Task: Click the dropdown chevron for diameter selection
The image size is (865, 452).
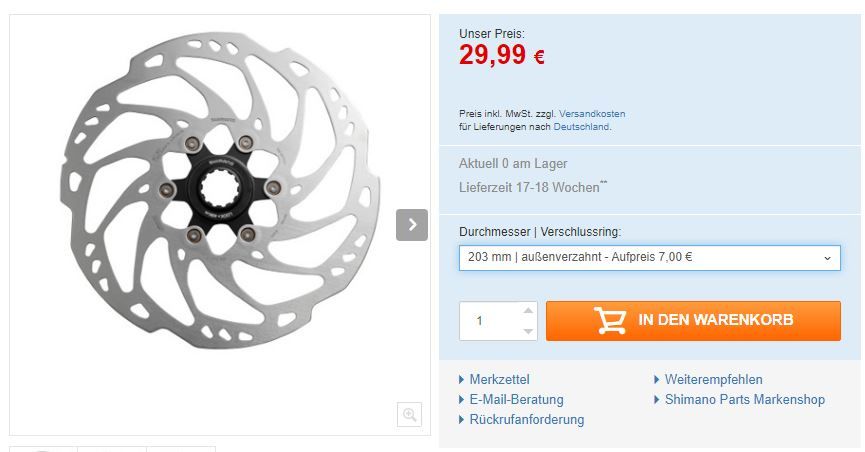Action: 827,258
